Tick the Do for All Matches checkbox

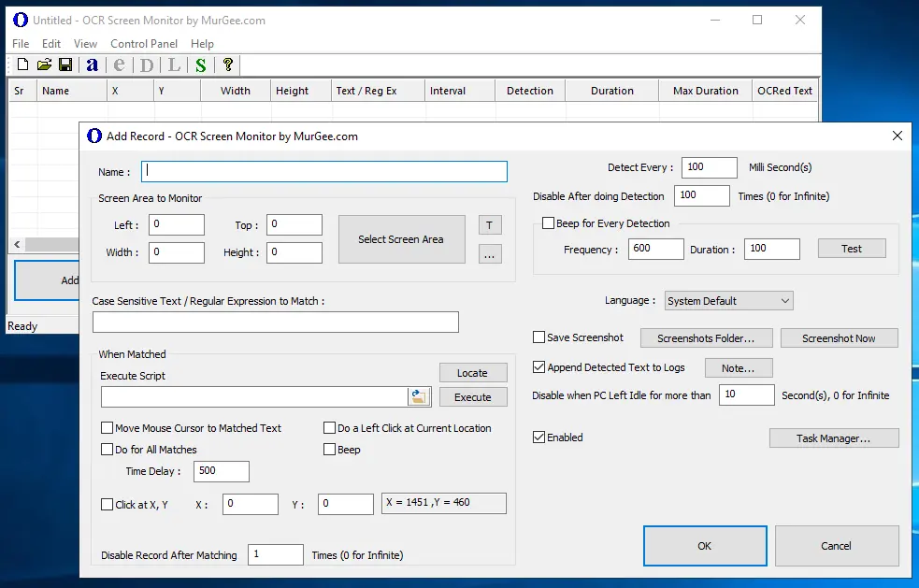click(107, 450)
